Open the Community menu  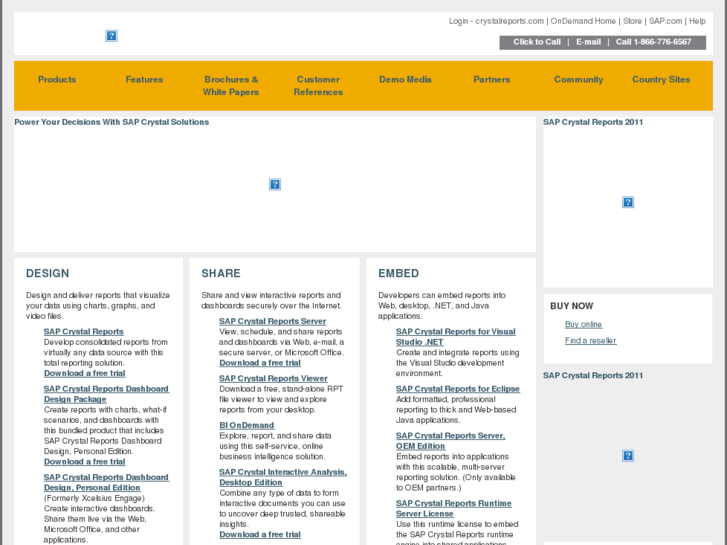click(579, 79)
